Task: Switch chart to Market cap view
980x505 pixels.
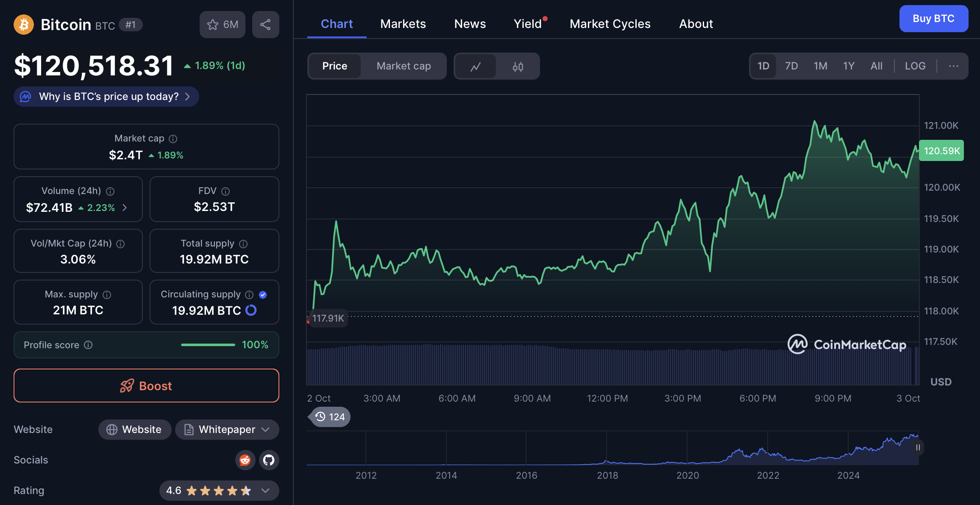Action: pyautogui.click(x=404, y=66)
